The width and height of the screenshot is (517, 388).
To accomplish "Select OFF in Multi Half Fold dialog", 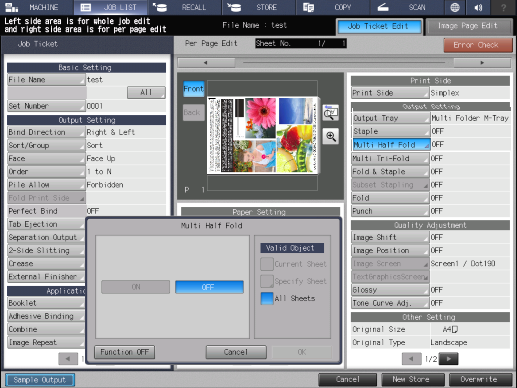I will 209,287.
